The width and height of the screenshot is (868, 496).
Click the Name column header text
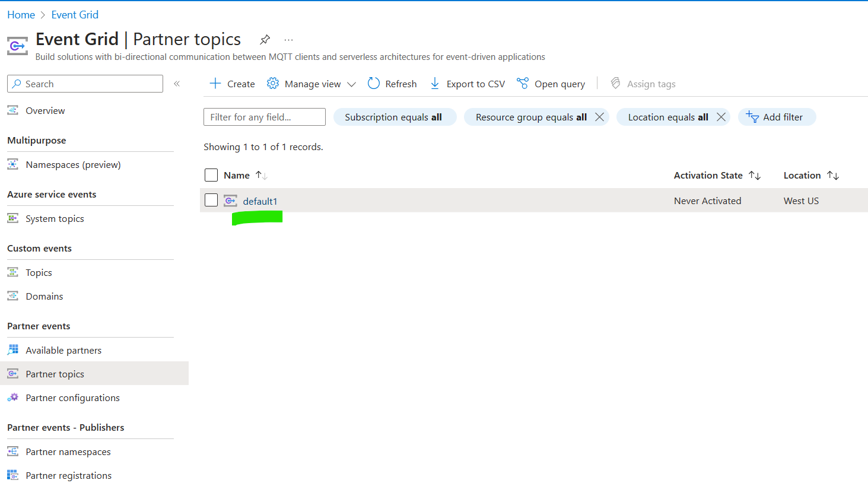pos(237,175)
